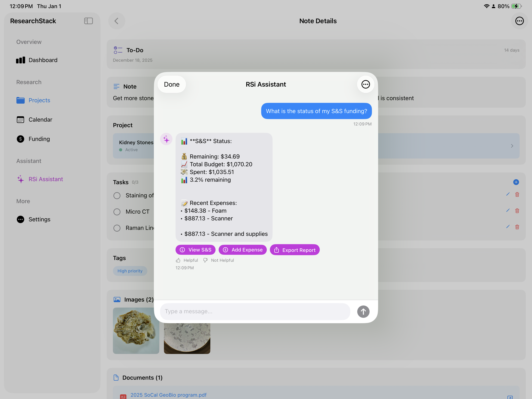The height and width of the screenshot is (399, 532).
Task: Rate the assistant response as Helpful
Action: pyautogui.click(x=187, y=260)
